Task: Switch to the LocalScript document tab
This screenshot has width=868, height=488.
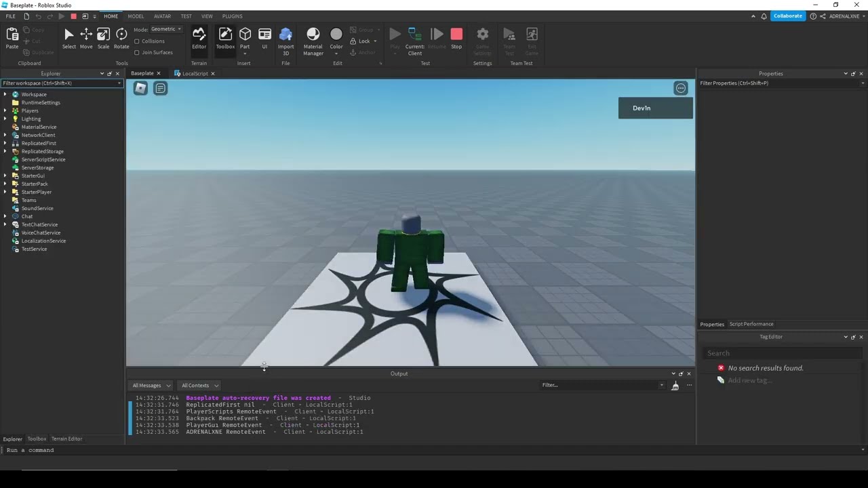Action: (195, 73)
